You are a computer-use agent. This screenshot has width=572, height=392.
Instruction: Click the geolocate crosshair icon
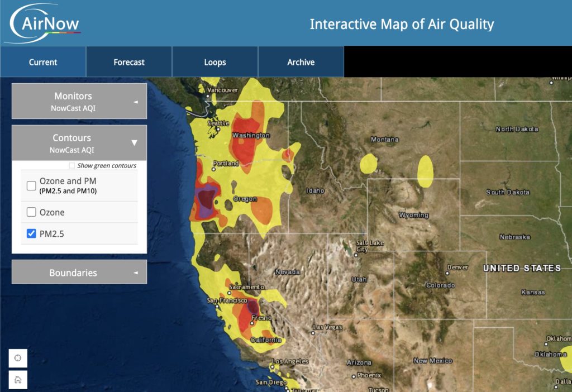(18, 358)
